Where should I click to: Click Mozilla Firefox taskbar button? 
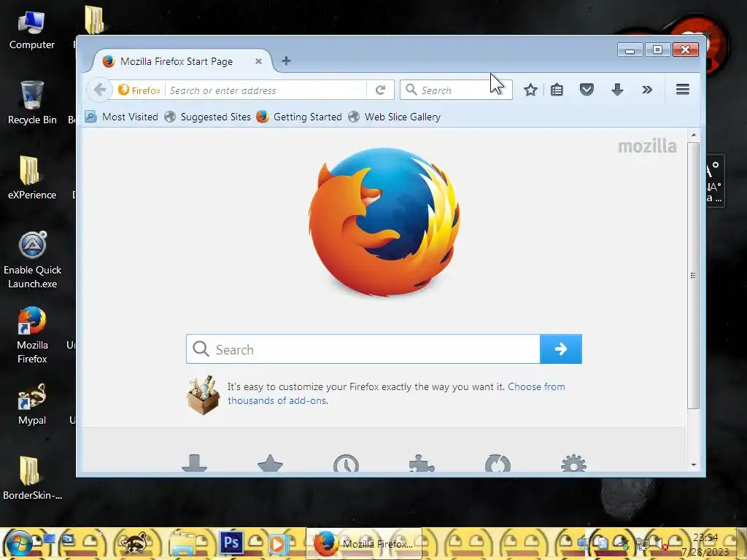click(x=364, y=543)
